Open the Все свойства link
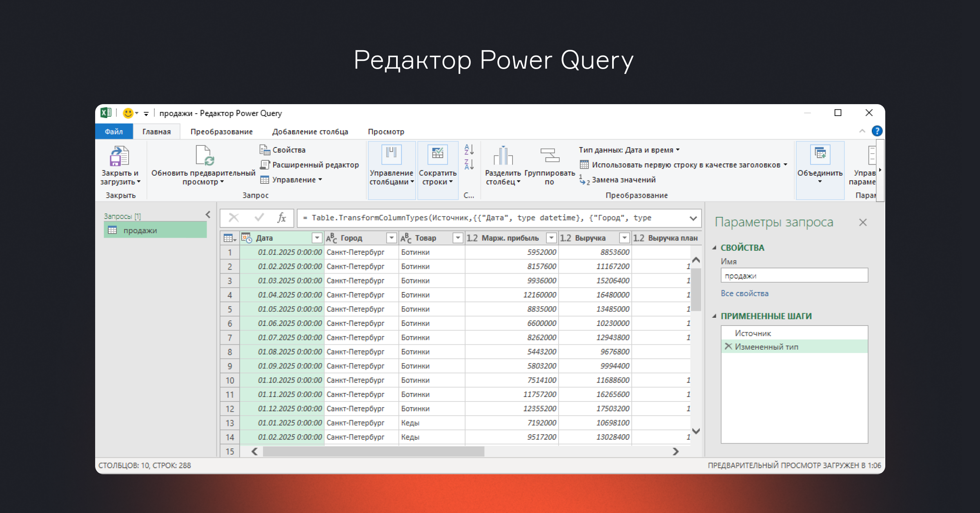 [744, 293]
